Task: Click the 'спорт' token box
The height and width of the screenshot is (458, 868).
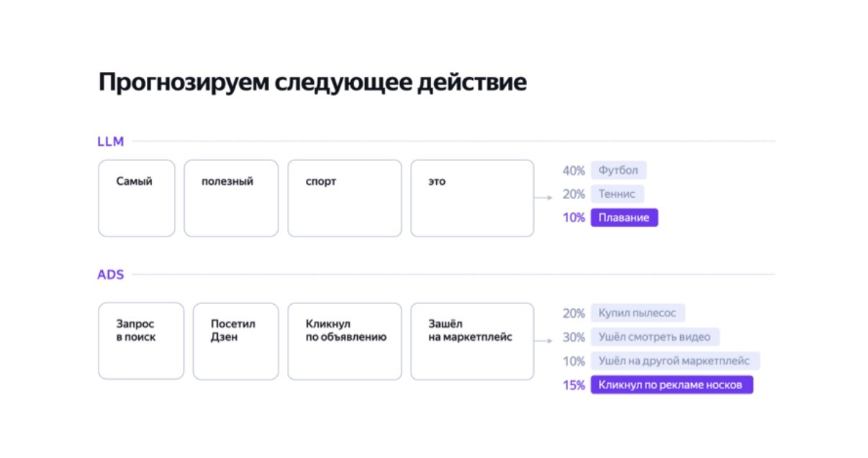Action: 345,198
